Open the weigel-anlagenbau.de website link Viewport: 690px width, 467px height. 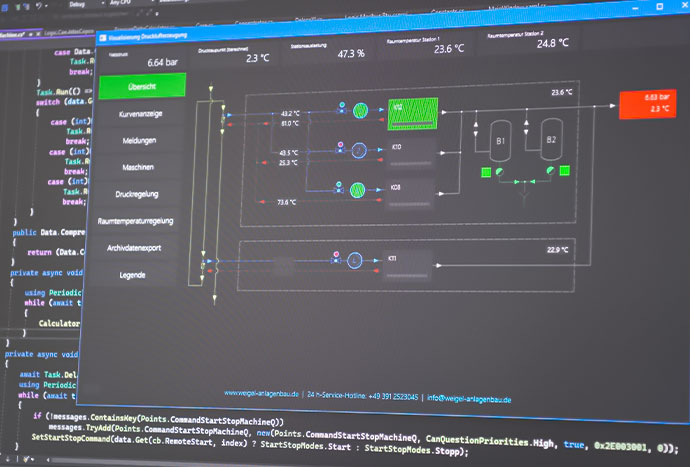tap(262, 395)
